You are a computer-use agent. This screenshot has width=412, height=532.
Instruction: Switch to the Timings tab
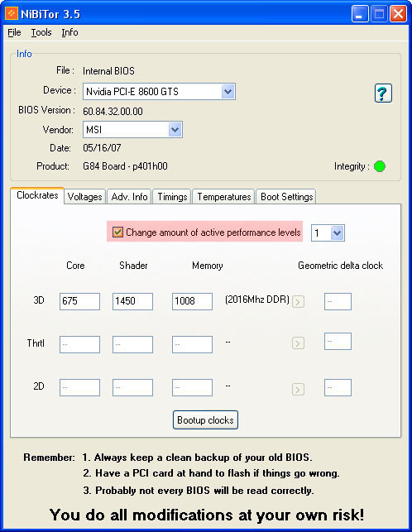point(172,197)
